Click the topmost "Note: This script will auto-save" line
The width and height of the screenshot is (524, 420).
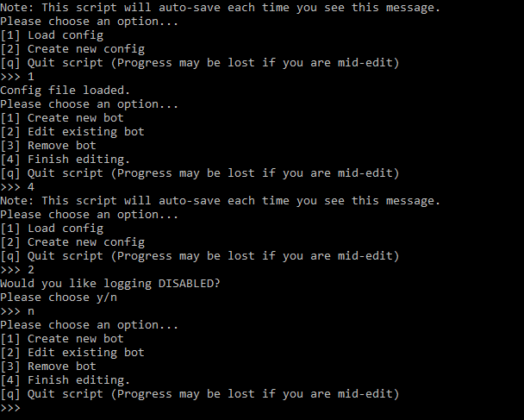(220, 8)
